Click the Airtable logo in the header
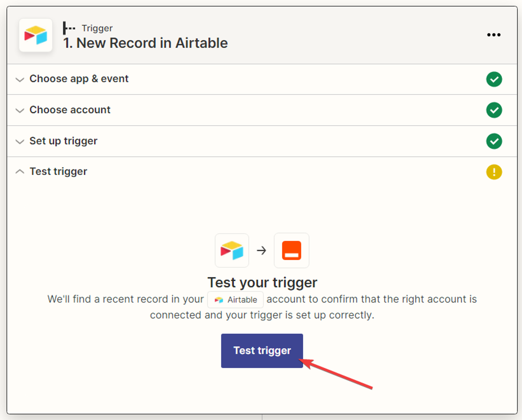Image resolution: width=522 pixels, height=420 pixels. 36,35
